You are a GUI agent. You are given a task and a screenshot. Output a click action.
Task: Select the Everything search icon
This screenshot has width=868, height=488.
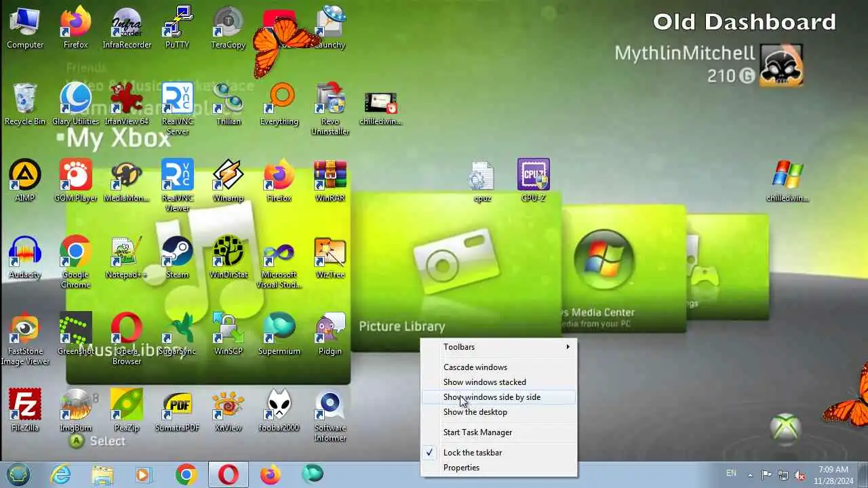(x=279, y=105)
